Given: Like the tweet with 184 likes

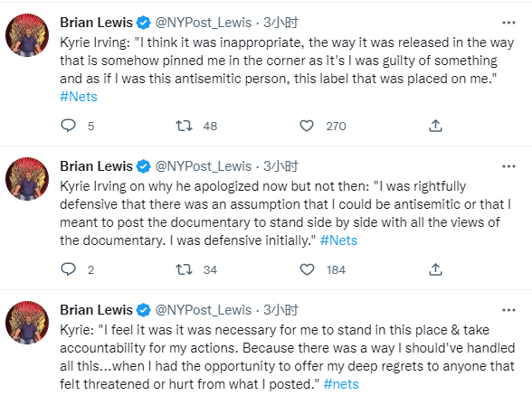Looking at the screenshot, I should tap(307, 269).
